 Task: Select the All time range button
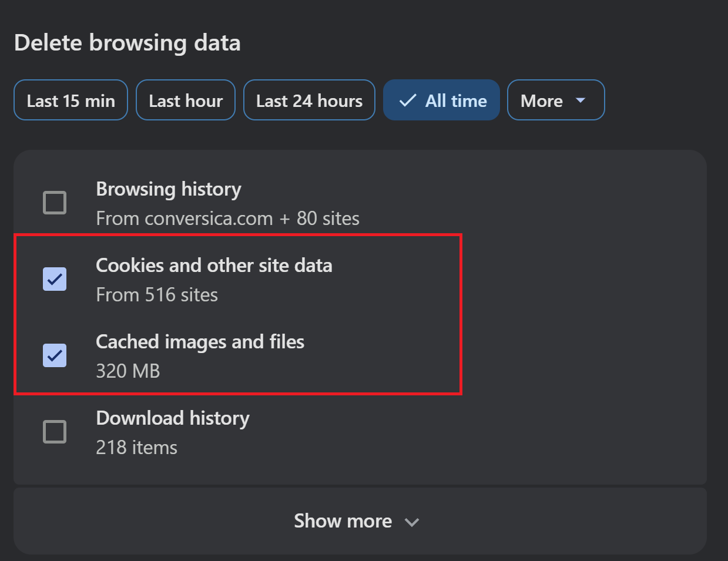(x=441, y=100)
